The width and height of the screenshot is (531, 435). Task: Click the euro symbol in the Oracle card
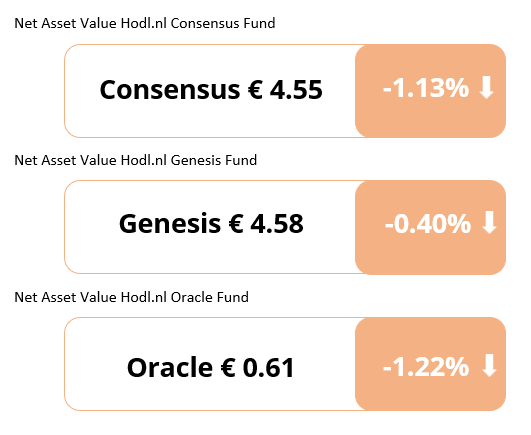[228, 367]
